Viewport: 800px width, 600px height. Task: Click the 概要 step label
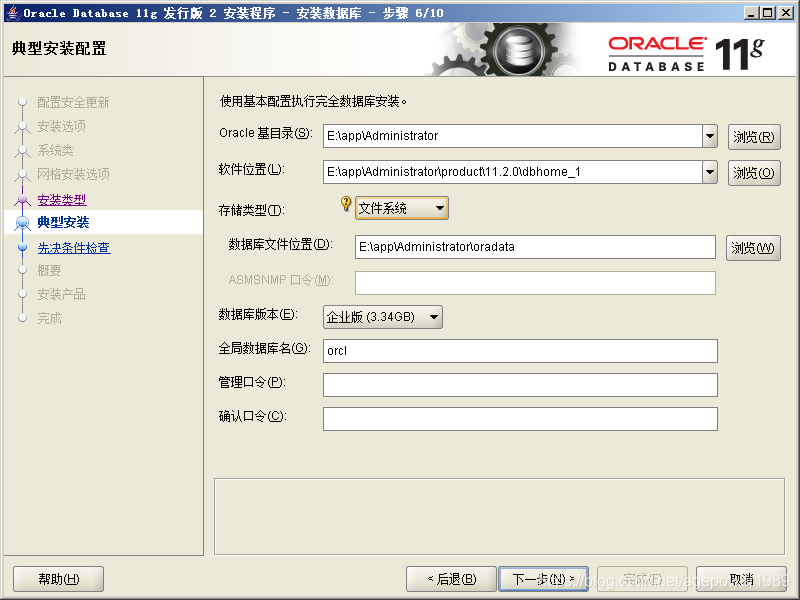point(49,270)
